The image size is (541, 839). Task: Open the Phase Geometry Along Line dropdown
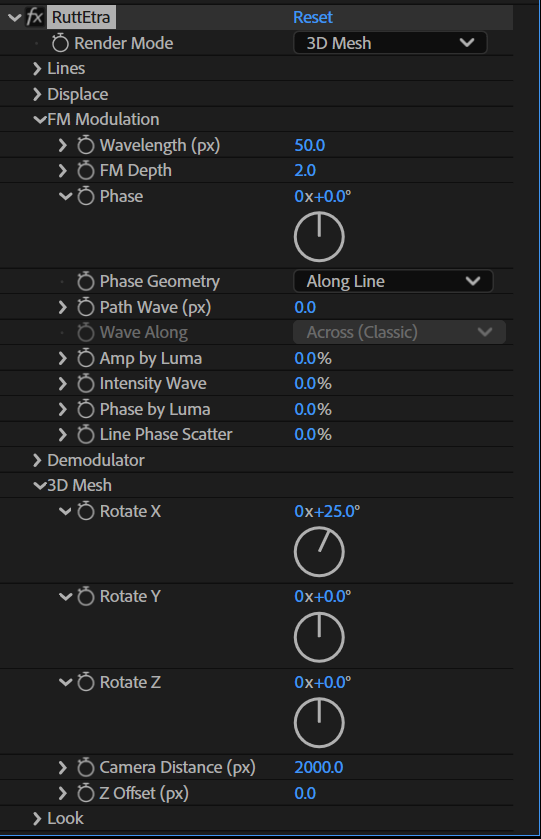point(393,281)
